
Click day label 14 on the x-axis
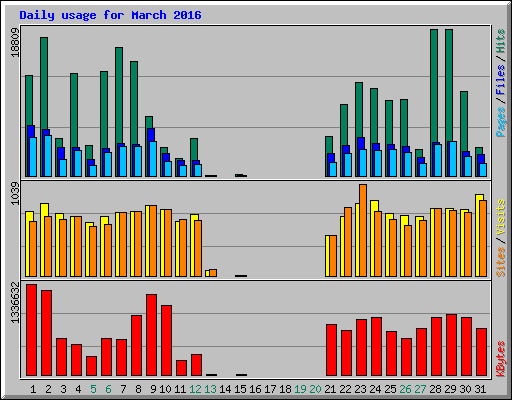tap(225, 389)
